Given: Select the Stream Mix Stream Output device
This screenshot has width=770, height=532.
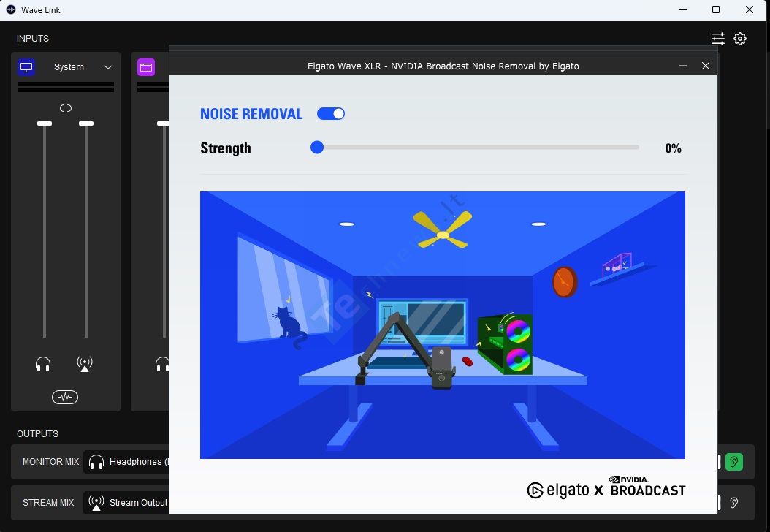Looking at the screenshot, I should tap(126, 503).
